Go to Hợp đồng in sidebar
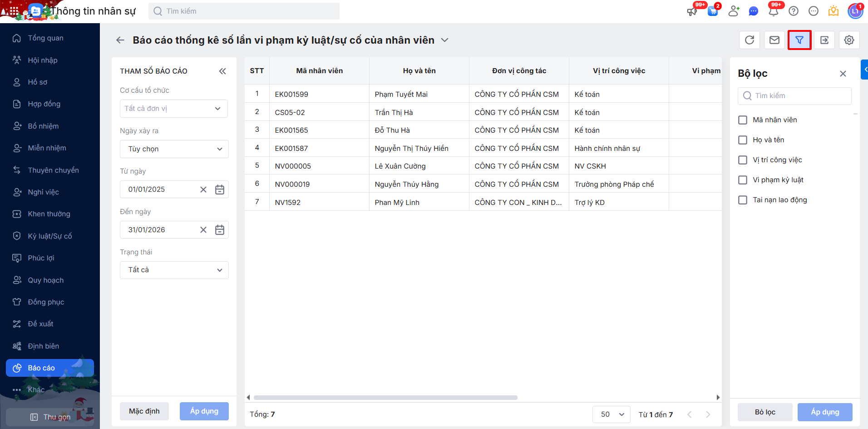This screenshot has height=429, width=868. (44, 104)
